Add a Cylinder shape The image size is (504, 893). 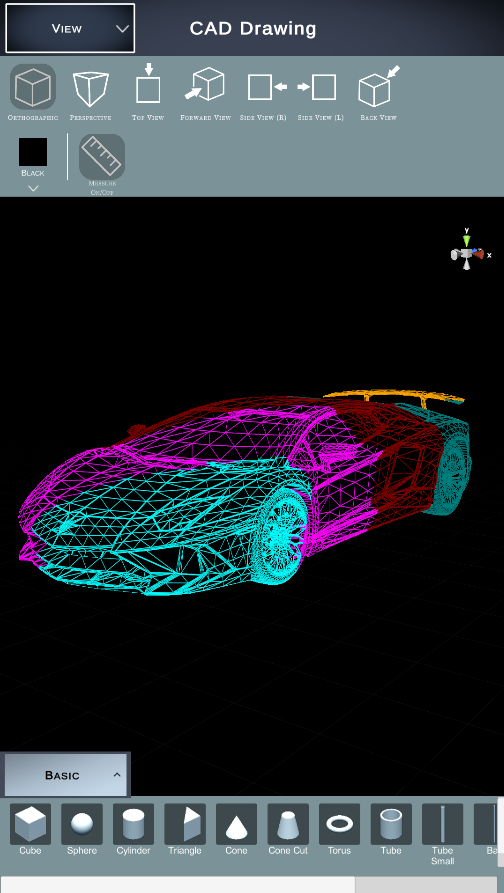(x=133, y=824)
